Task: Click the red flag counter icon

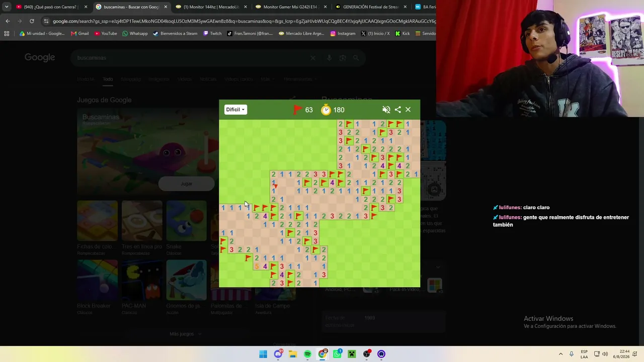Action: pos(297,110)
